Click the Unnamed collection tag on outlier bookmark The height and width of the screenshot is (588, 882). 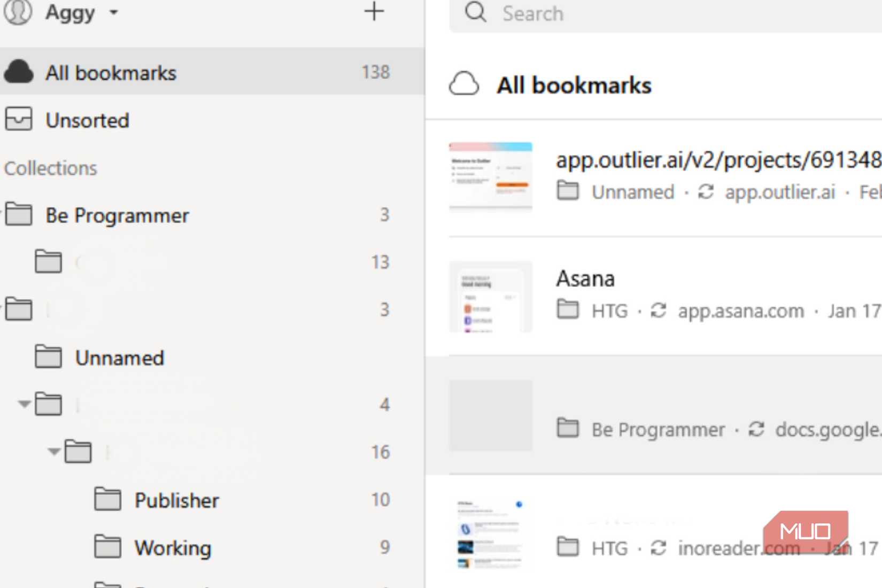(x=633, y=192)
